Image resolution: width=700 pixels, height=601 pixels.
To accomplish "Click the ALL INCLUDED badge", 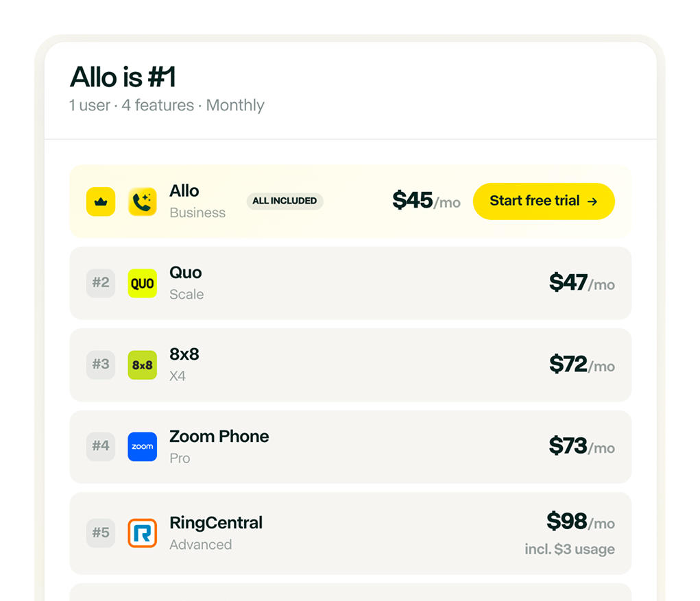I will pos(285,201).
